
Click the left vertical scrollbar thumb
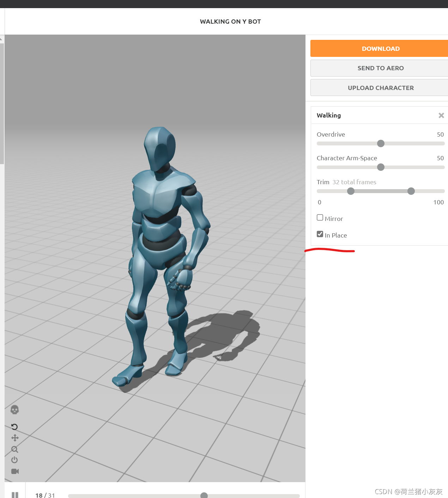pyautogui.click(x=2, y=104)
